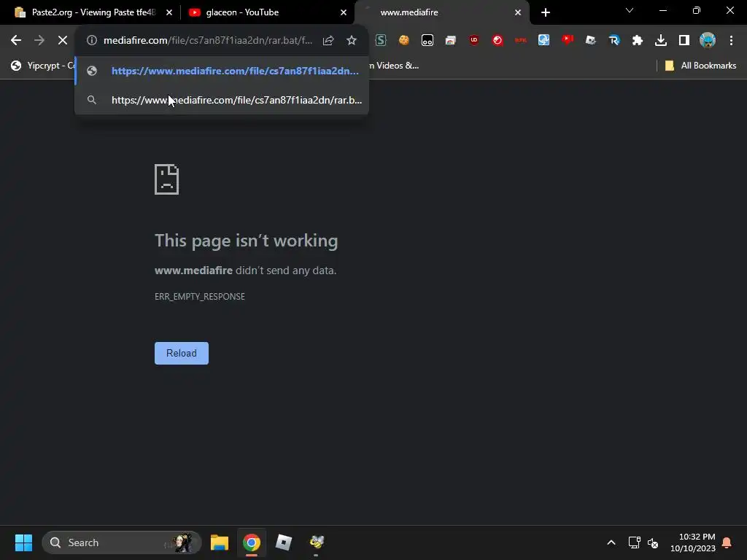
Task: Share this page icon in address bar
Action: point(328,41)
